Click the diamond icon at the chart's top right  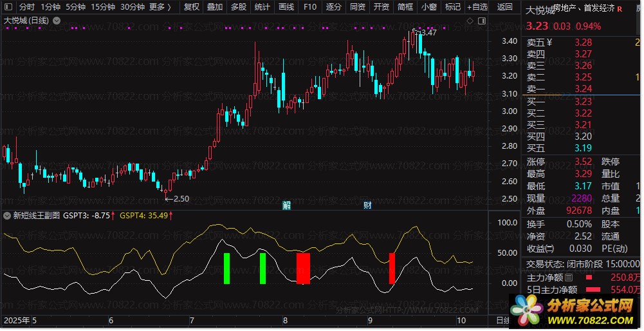(x=470, y=21)
